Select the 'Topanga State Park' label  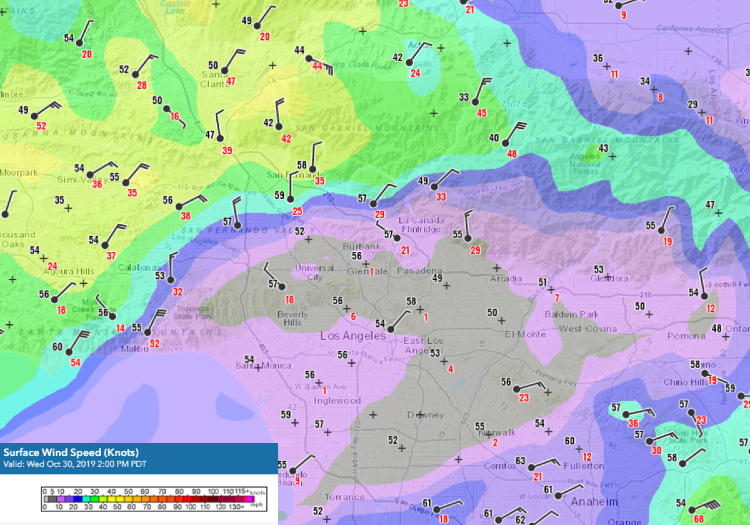click(x=191, y=312)
